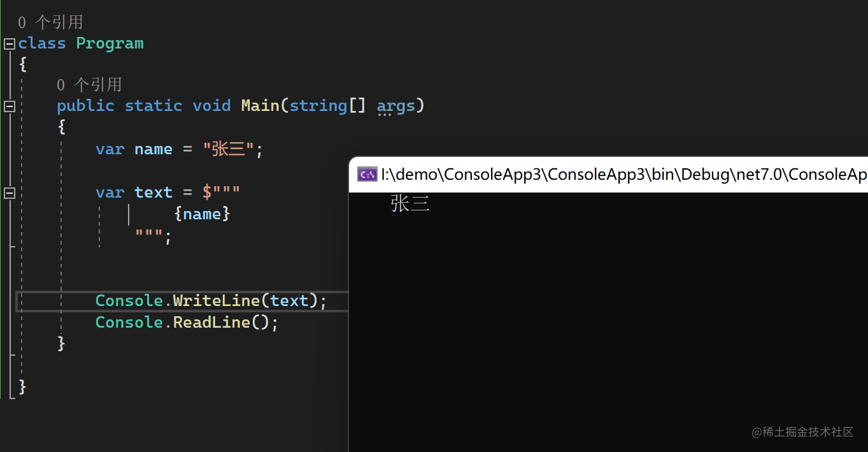Click the void keyword

pyautogui.click(x=211, y=106)
